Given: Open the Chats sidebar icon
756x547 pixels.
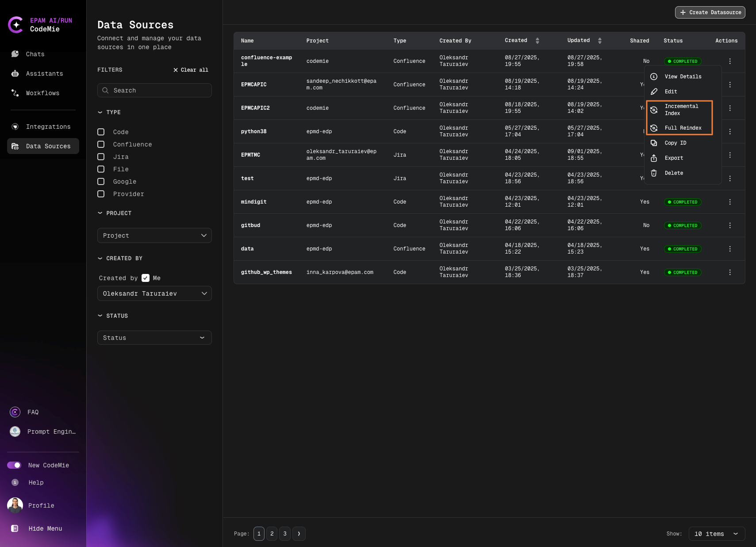Looking at the screenshot, I should point(15,54).
